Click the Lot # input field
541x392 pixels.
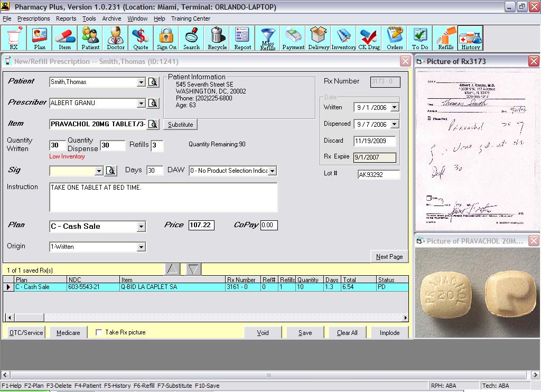tap(378, 174)
